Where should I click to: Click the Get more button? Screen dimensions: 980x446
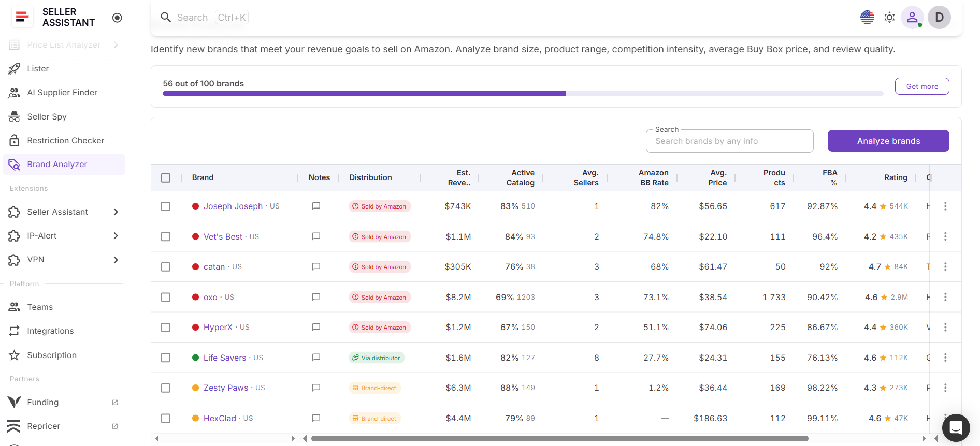pos(922,86)
